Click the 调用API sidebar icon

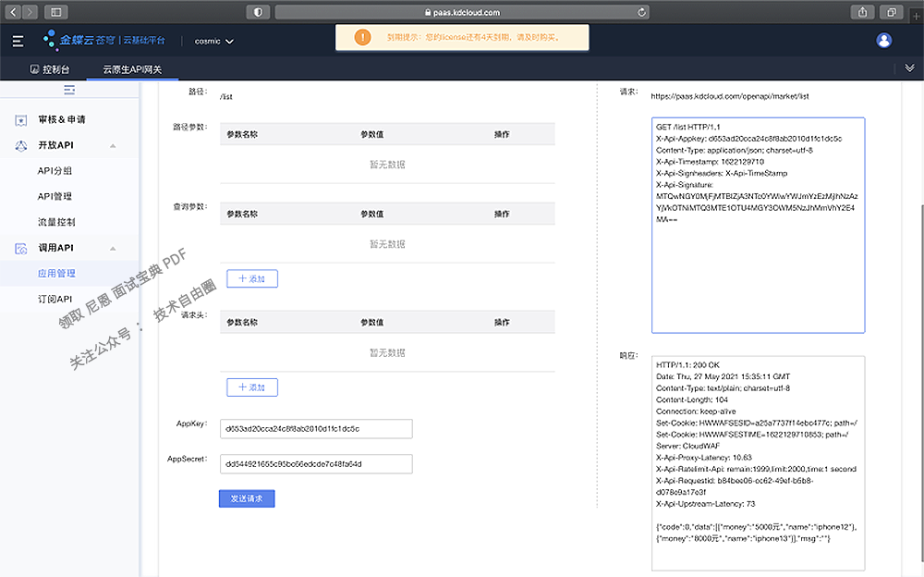(x=21, y=249)
